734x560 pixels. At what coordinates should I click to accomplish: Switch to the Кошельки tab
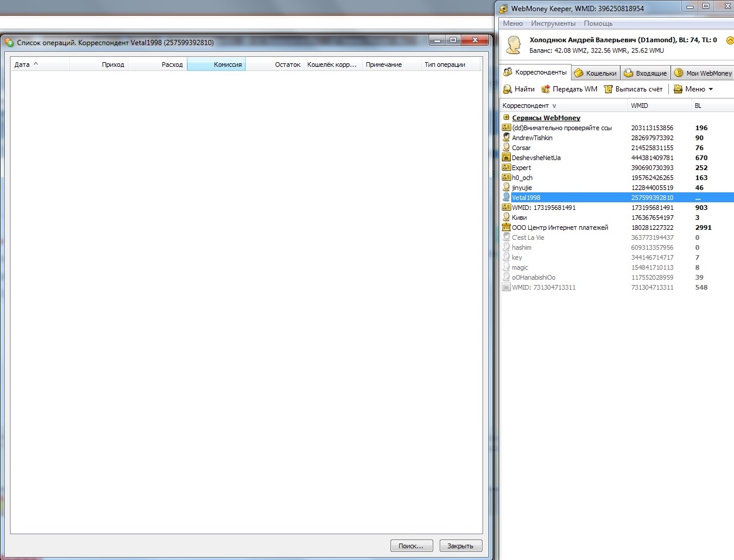click(x=596, y=73)
